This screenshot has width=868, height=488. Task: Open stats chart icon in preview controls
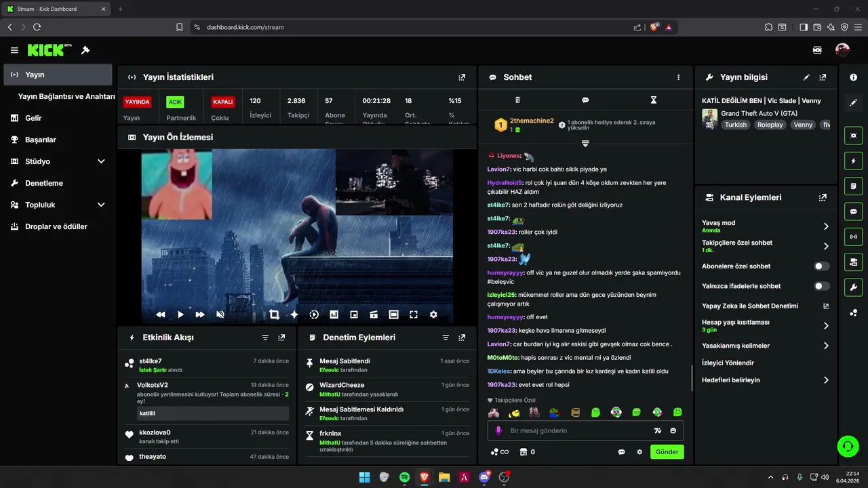pos(334,314)
